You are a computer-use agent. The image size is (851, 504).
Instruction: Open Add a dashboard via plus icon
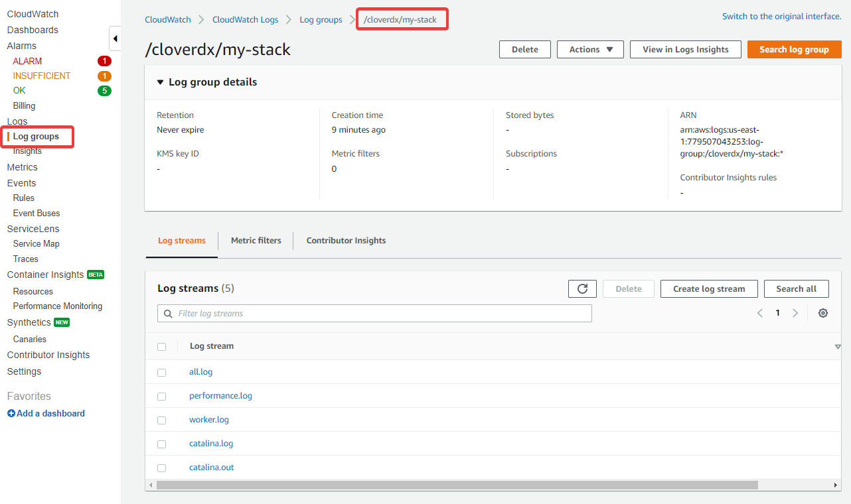point(11,413)
